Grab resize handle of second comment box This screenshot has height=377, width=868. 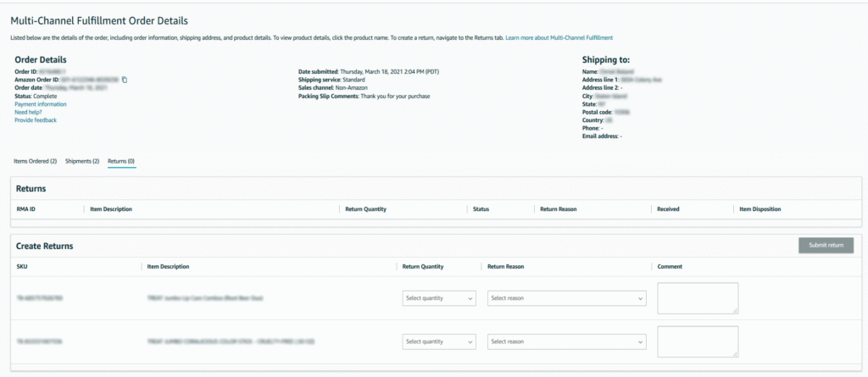735,354
